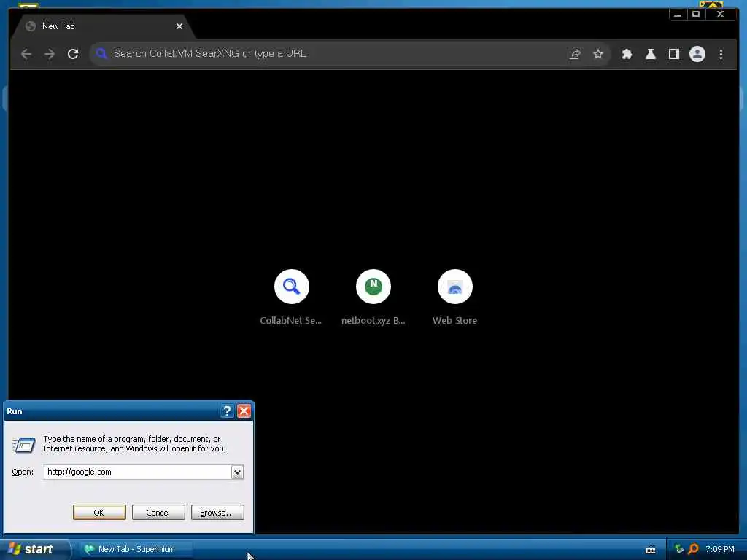Open the Windows start menu
The width and height of the screenshot is (747, 560).
[x=34, y=549]
